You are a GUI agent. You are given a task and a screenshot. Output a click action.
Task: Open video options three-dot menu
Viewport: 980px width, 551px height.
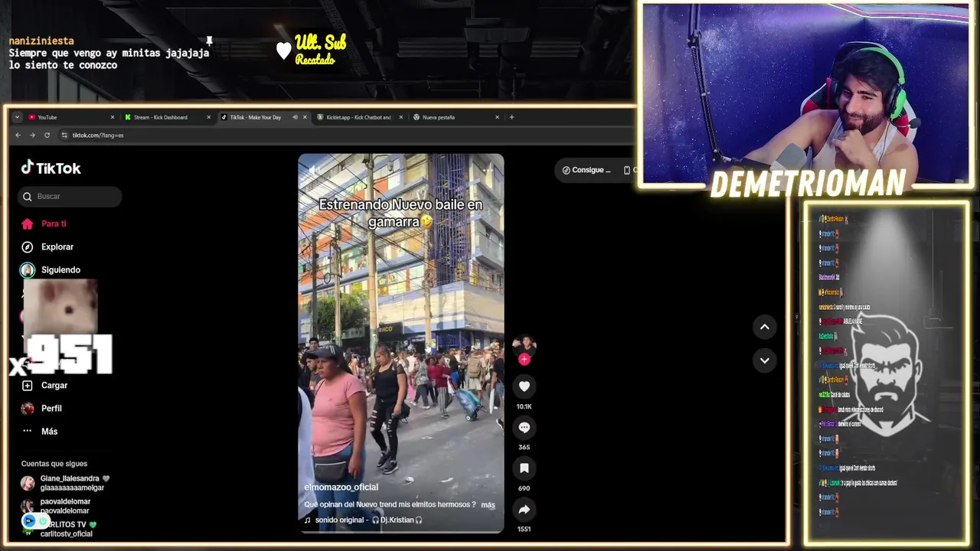click(489, 169)
